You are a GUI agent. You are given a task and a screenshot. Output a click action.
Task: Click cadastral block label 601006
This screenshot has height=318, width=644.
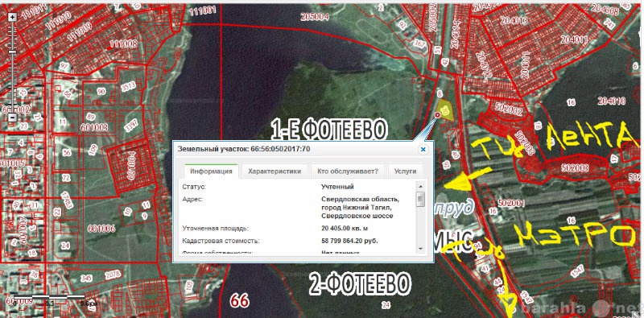(101, 229)
